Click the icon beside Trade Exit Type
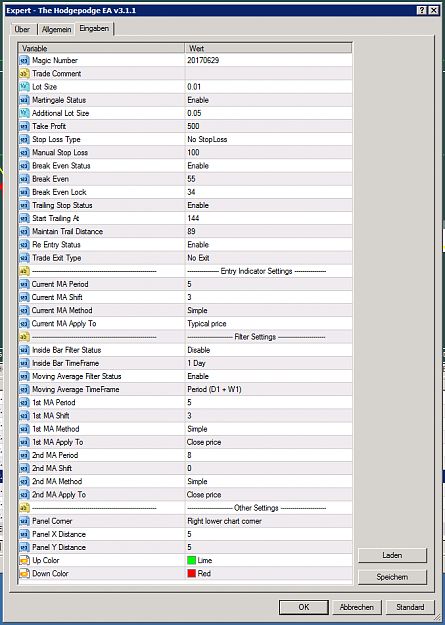This screenshot has height=625, width=445. 24,258
